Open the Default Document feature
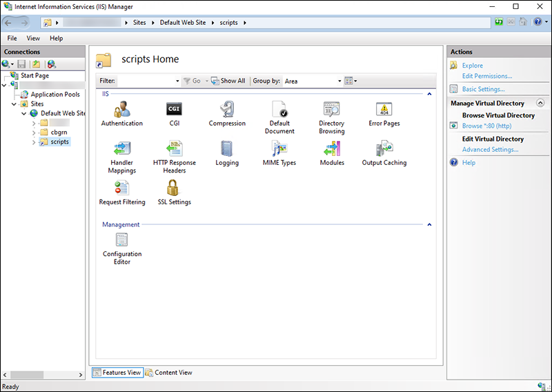 point(279,117)
